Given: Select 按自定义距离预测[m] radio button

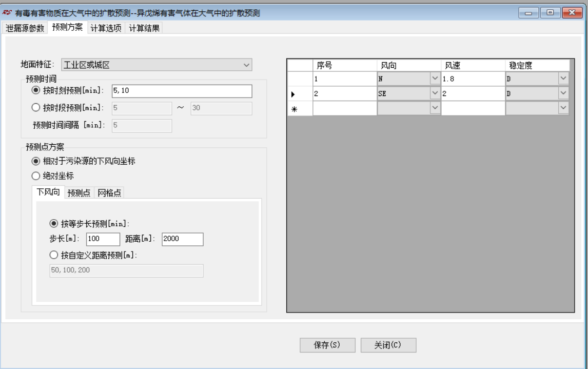Looking at the screenshot, I should pos(54,256).
